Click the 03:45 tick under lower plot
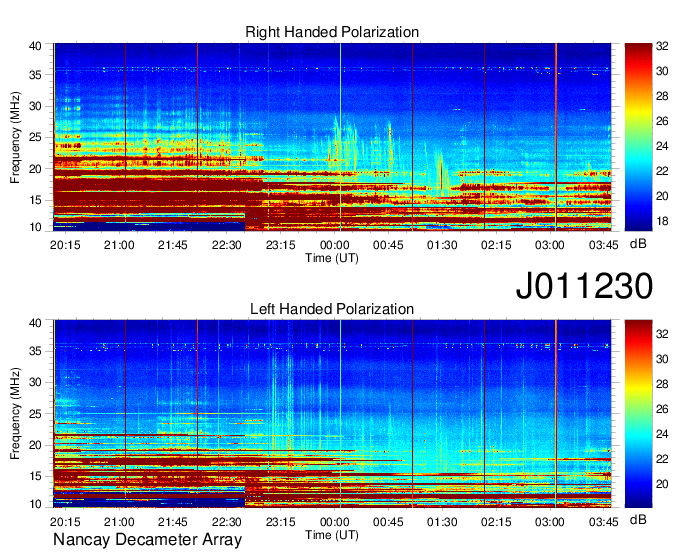This screenshot has width=680, height=552. click(603, 522)
